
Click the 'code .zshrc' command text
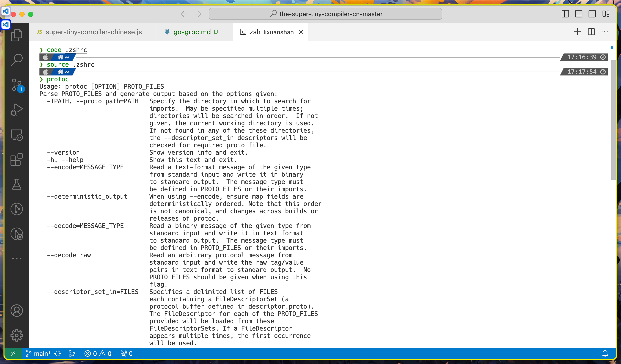click(67, 50)
